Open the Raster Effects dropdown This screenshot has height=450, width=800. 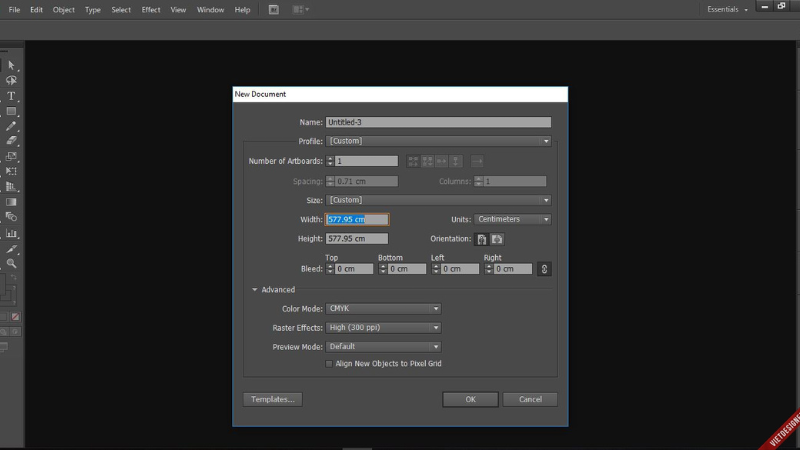pyautogui.click(x=383, y=328)
